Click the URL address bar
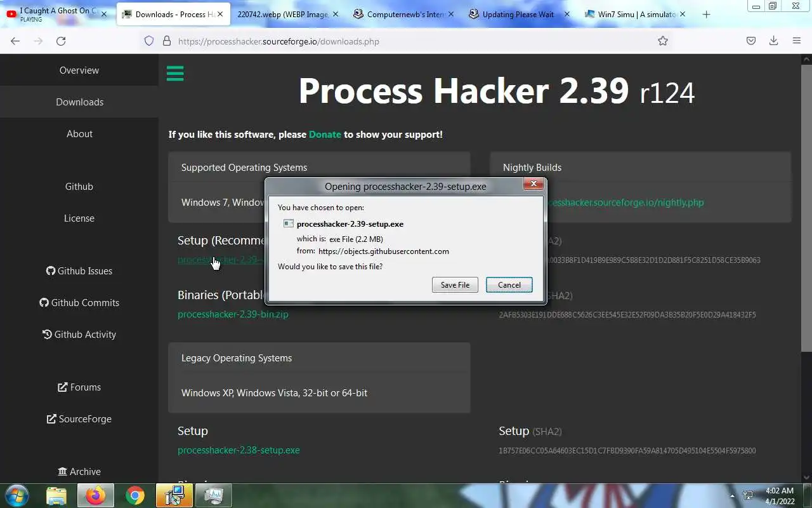This screenshot has height=508, width=812. point(406,41)
